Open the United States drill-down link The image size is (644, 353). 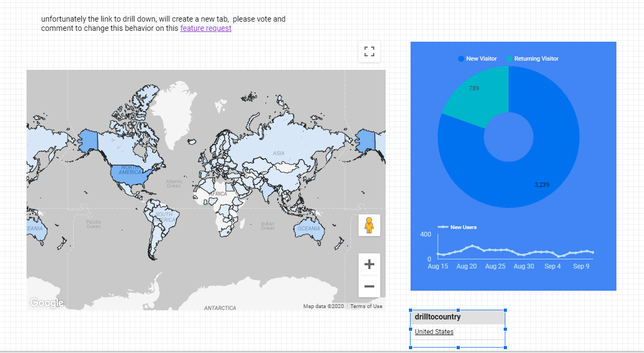(434, 332)
